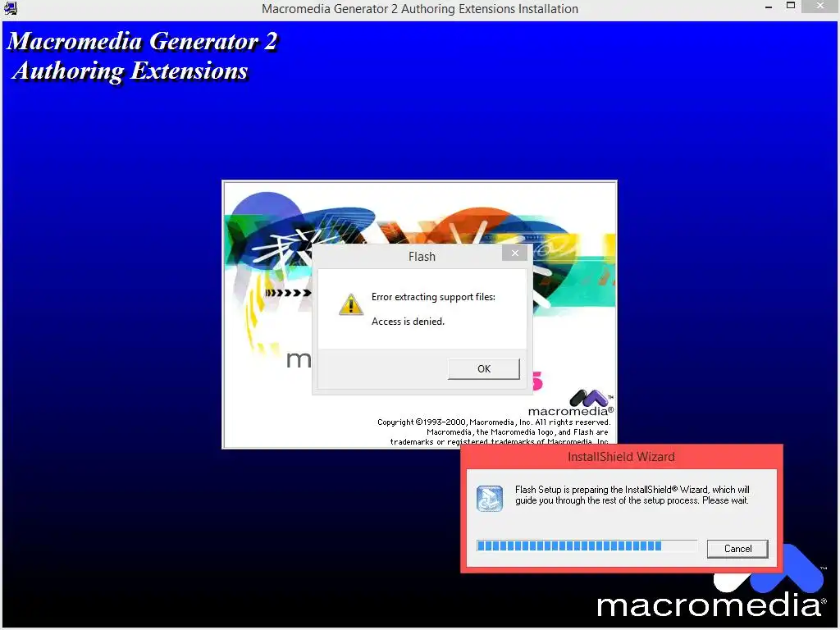Click the InstallShield Wizard title bar
The image size is (840, 630).
[x=622, y=457]
